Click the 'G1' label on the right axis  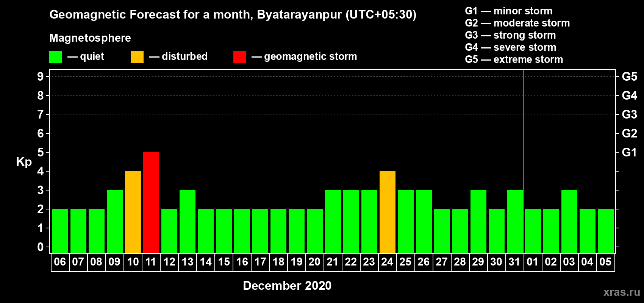(x=630, y=152)
